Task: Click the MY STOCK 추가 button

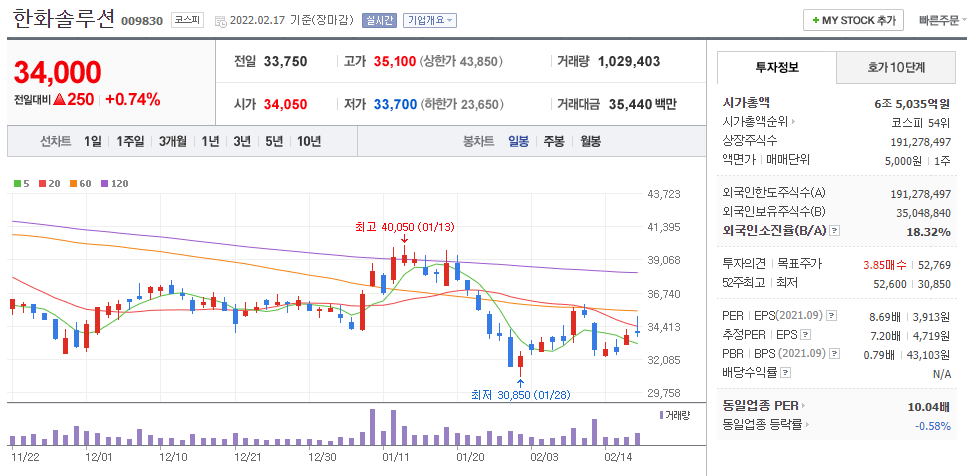Action: point(853,20)
